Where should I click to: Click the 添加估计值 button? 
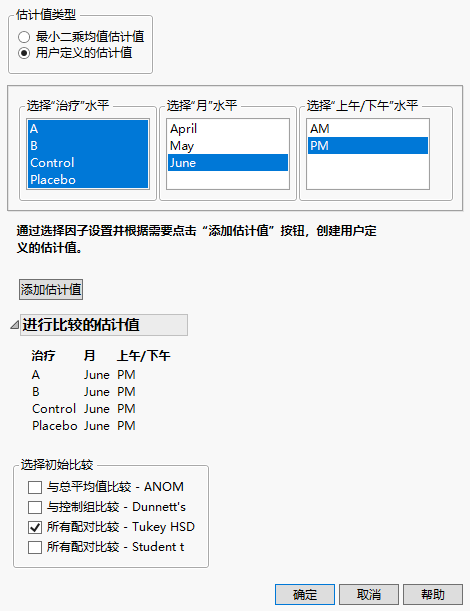point(51,290)
